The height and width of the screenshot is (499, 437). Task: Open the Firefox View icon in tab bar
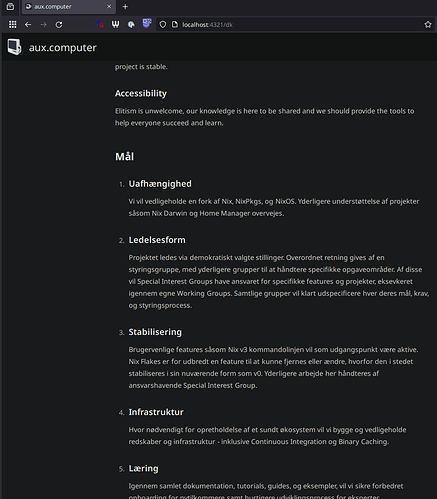pyautogui.click(x=10, y=6)
